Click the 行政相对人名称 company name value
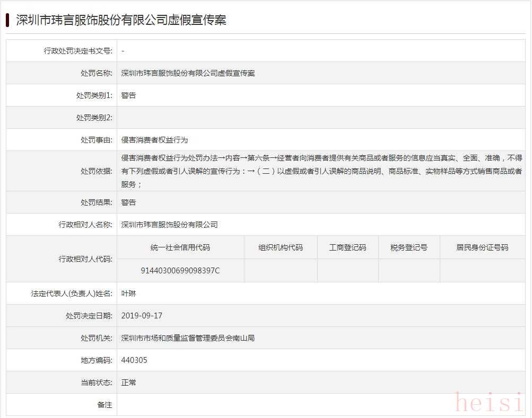 169,225
